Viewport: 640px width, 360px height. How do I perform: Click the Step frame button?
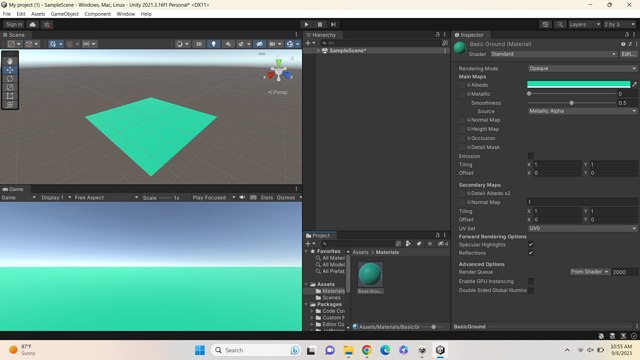pos(333,24)
